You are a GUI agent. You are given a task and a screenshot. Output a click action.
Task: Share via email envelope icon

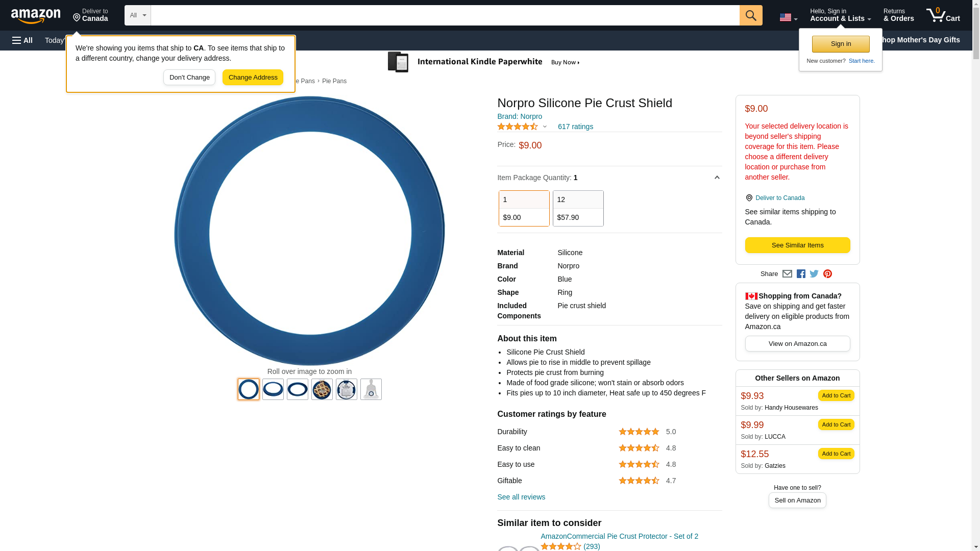(787, 274)
